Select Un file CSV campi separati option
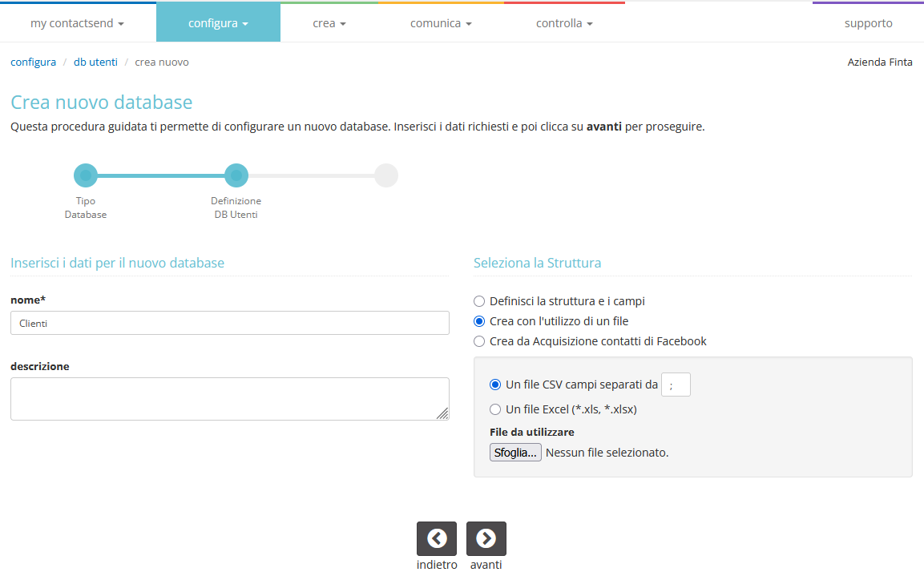 (x=495, y=385)
